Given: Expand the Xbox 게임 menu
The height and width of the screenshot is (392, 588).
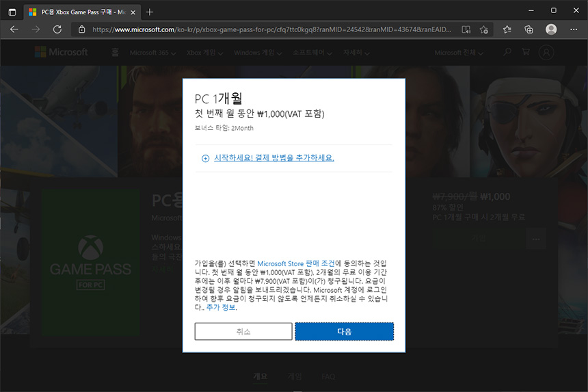Looking at the screenshot, I should tap(204, 53).
